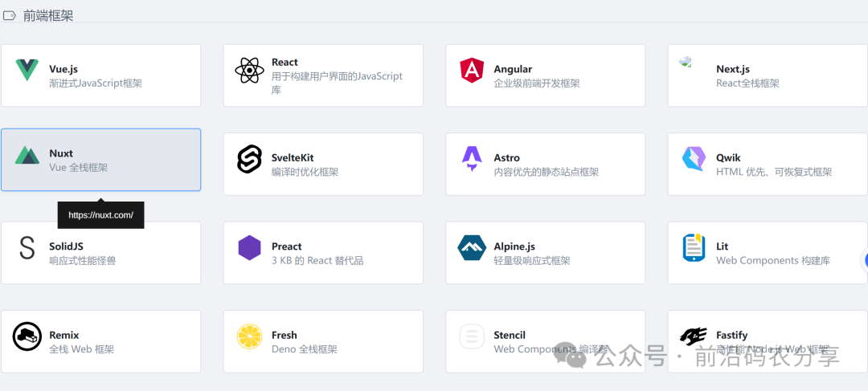The image size is (868, 391).
Task: Click the description 编译时优化框架
Action: 305,172
